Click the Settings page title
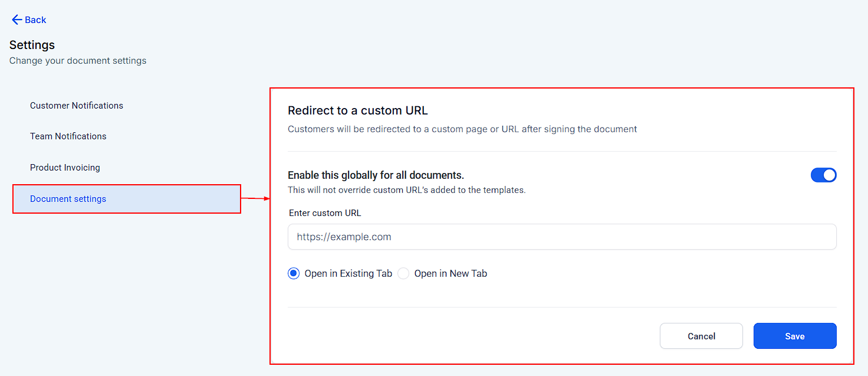The height and width of the screenshot is (376, 868). tap(32, 45)
